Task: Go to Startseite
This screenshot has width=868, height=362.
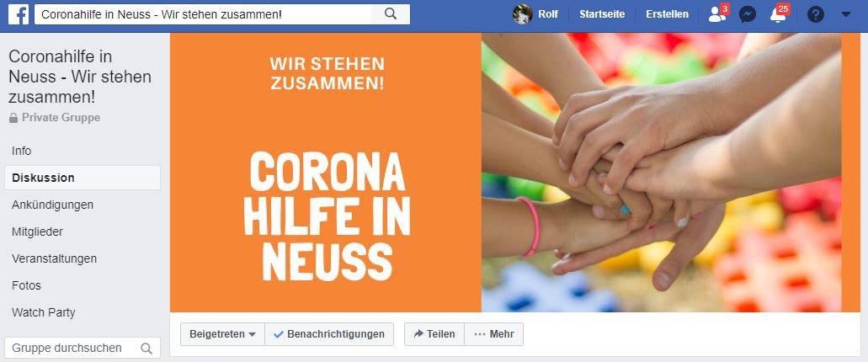Action: [x=602, y=14]
